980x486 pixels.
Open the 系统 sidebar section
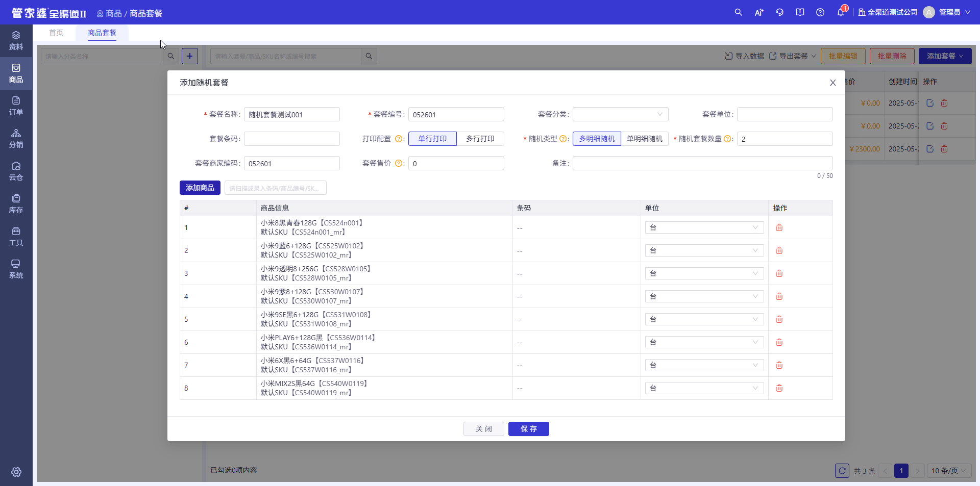16,269
